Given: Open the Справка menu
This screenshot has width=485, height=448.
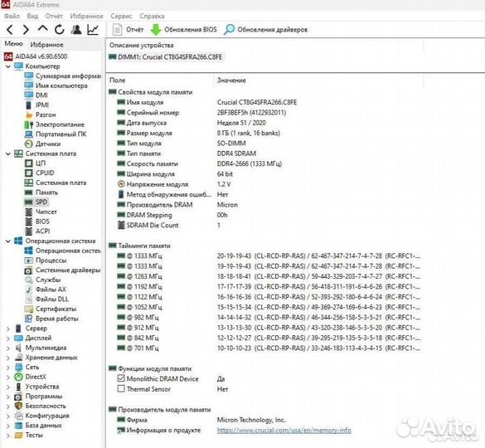Looking at the screenshot, I should (x=152, y=16).
